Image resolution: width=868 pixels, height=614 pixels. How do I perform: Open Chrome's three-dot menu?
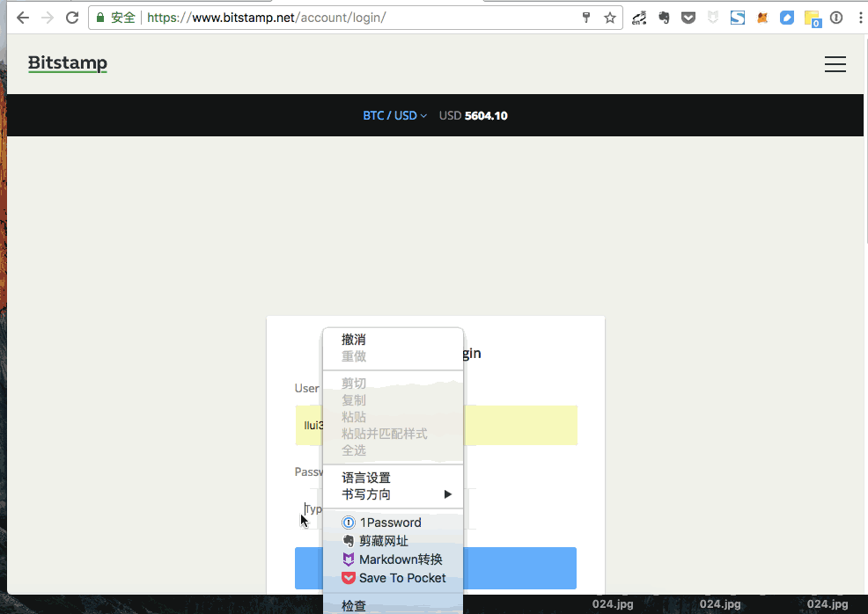(x=860, y=18)
